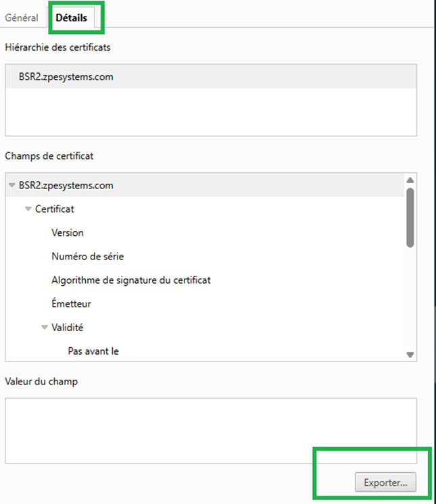Select the Numéro de série field
The width and height of the screenshot is (436, 504).
click(87, 257)
